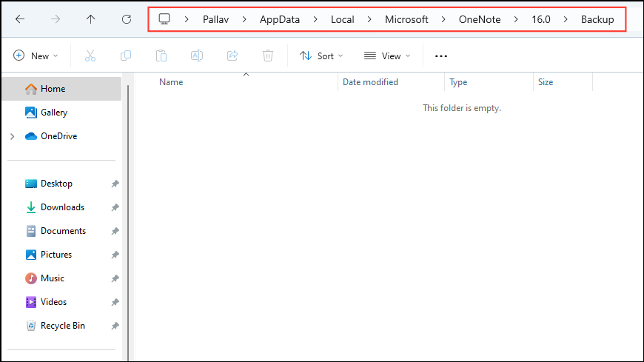Click the Rename icon in toolbar
Viewport: 644px width, 362px height.
click(x=197, y=56)
